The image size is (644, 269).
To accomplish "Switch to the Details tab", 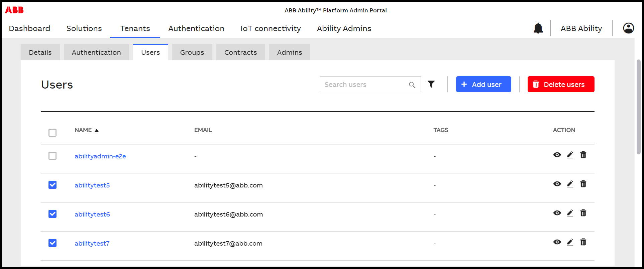I will tap(40, 52).
